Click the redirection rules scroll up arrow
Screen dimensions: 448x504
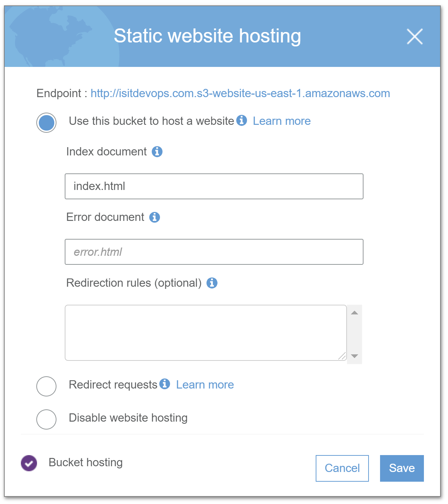pos(355,313)
